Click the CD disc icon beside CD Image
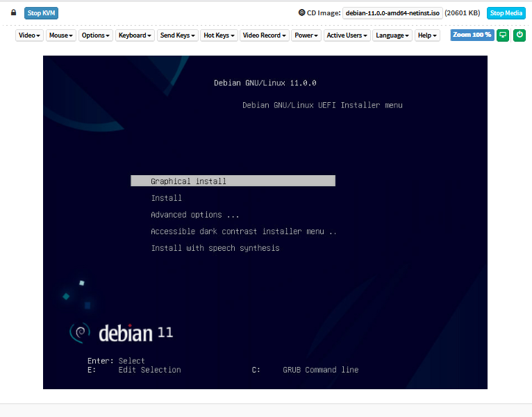The height and width of the screenshot is (417, 532). [x=301, y=13]
